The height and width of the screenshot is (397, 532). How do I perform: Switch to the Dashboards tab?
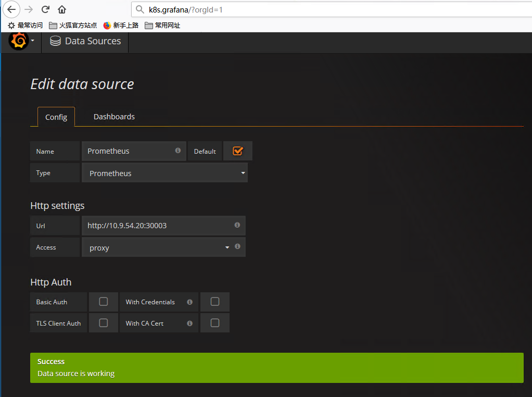tap(114, 117)
